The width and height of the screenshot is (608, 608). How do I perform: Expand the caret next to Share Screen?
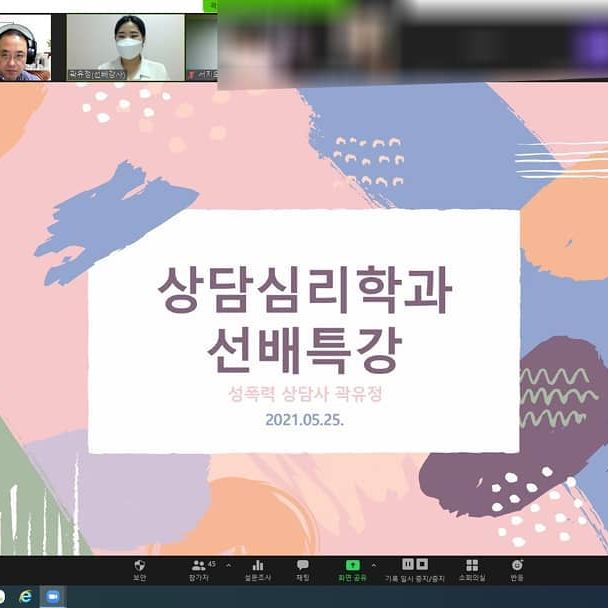374,565
